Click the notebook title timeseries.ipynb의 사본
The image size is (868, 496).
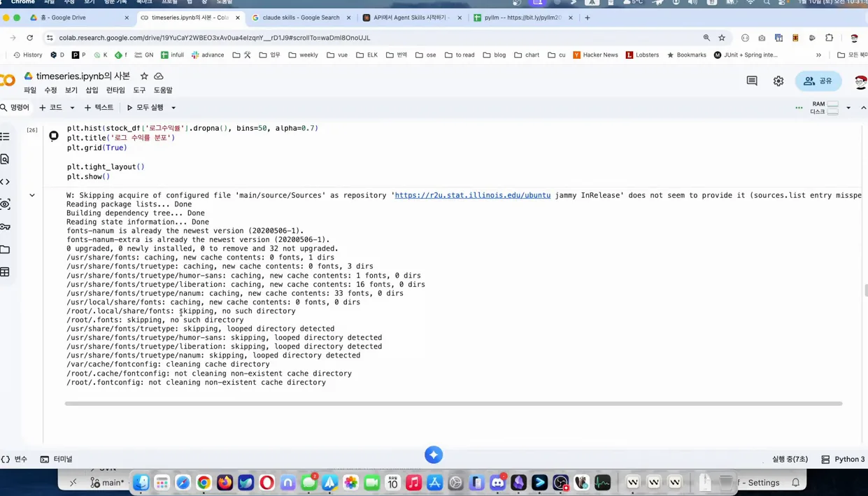pyautogui.click(x=83, y=76)
